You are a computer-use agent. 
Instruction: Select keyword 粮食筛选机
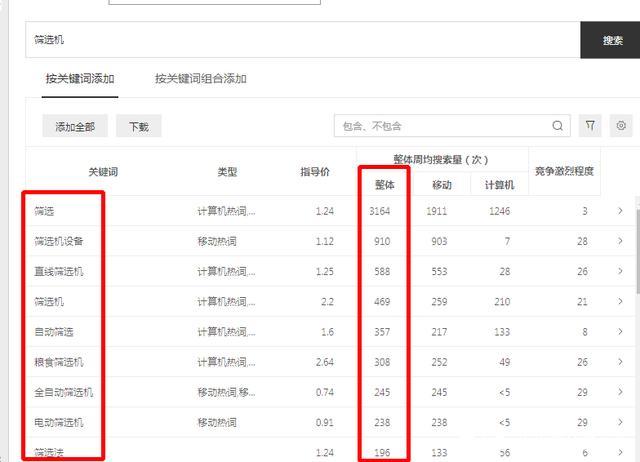59,362
